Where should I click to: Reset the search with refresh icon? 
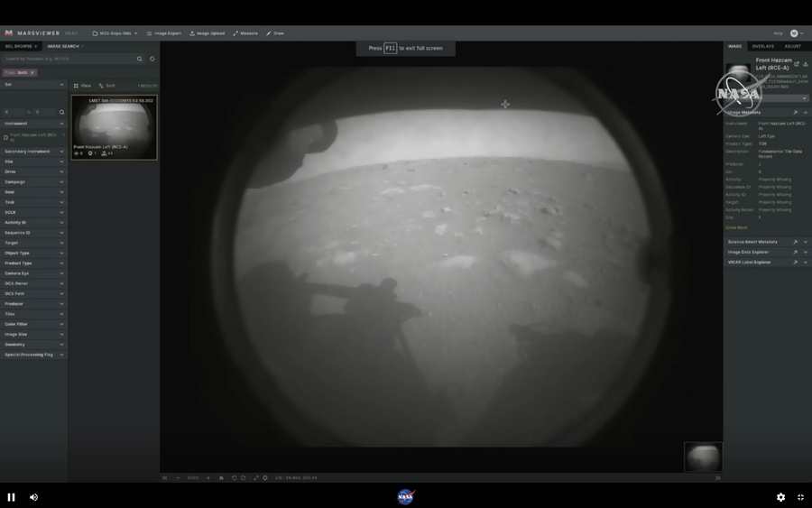coord(152,59)
